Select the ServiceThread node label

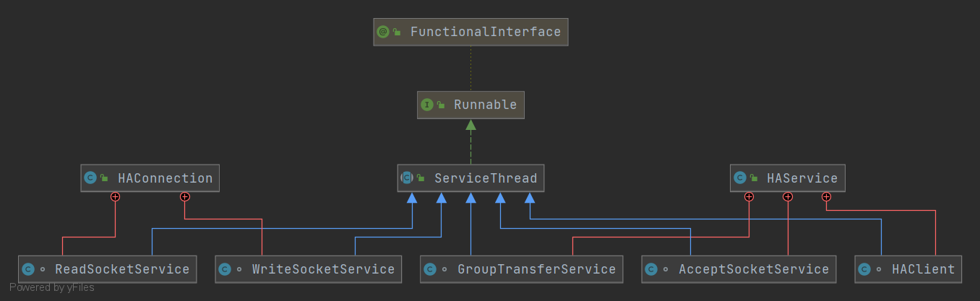486,178
